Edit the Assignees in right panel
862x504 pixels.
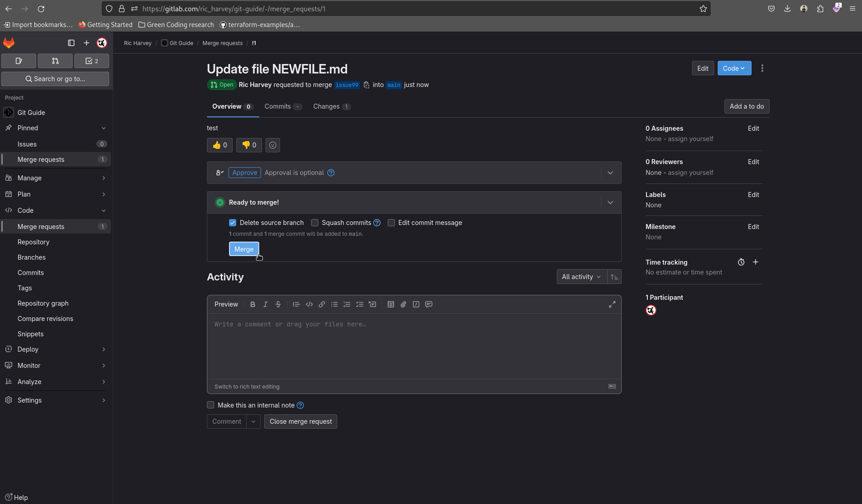click(x=753, y=128)
